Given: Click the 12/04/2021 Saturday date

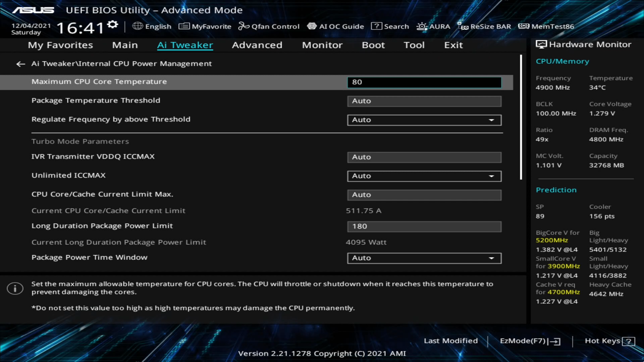Looking at the screenshot, I should (x=31, y=29).
